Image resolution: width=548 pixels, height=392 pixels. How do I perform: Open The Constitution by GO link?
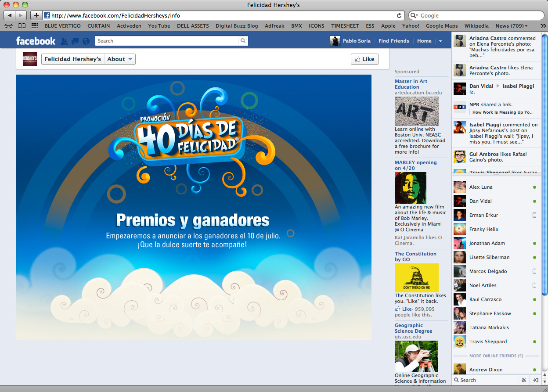coord(415,256)
